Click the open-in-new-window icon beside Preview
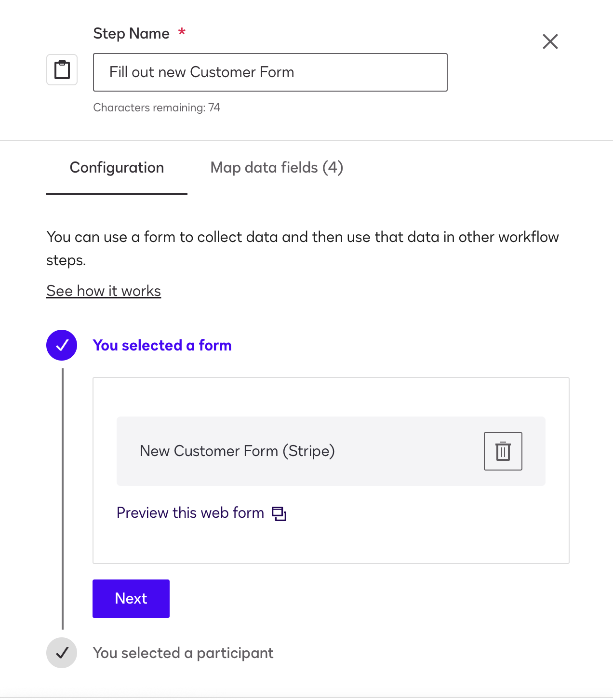The image size is (613, 700). tap(279, 514)
